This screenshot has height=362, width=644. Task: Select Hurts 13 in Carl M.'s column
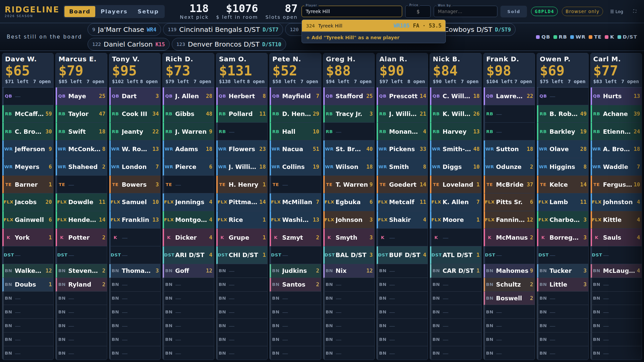pos(616,96)
